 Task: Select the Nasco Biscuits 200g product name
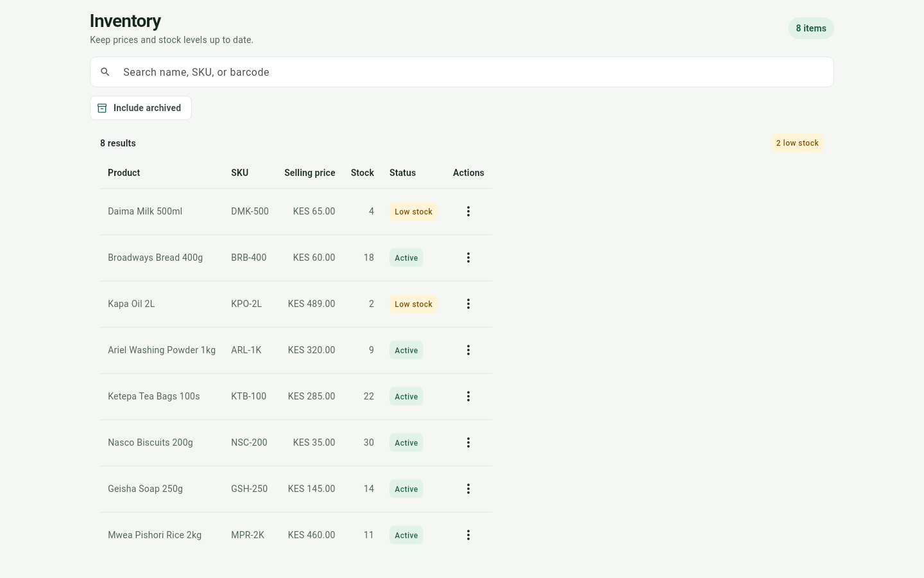coord(150,442)
